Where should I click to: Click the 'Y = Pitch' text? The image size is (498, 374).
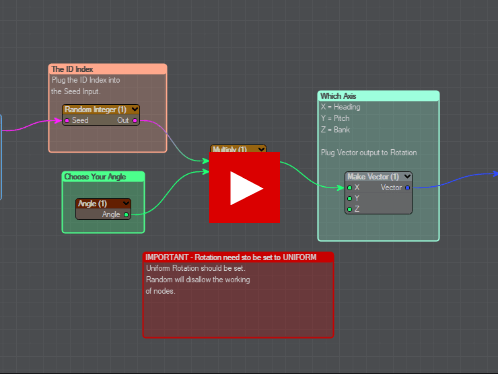tap(335, 118)
